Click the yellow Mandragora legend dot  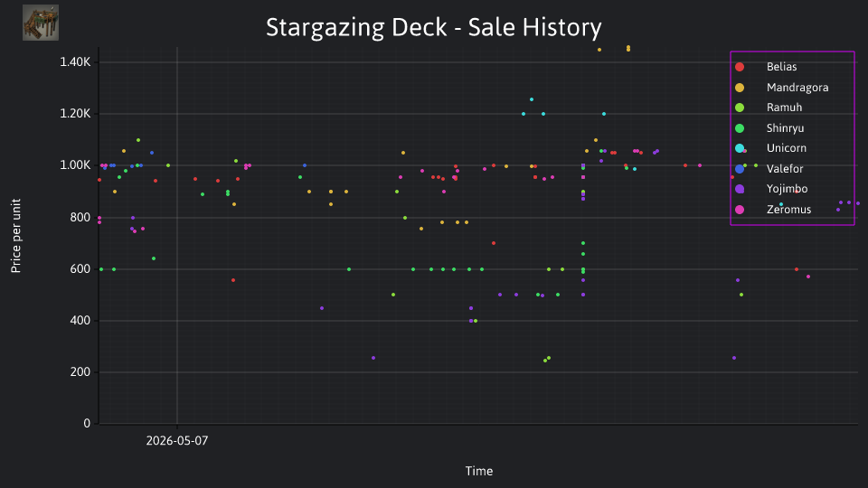740,88
